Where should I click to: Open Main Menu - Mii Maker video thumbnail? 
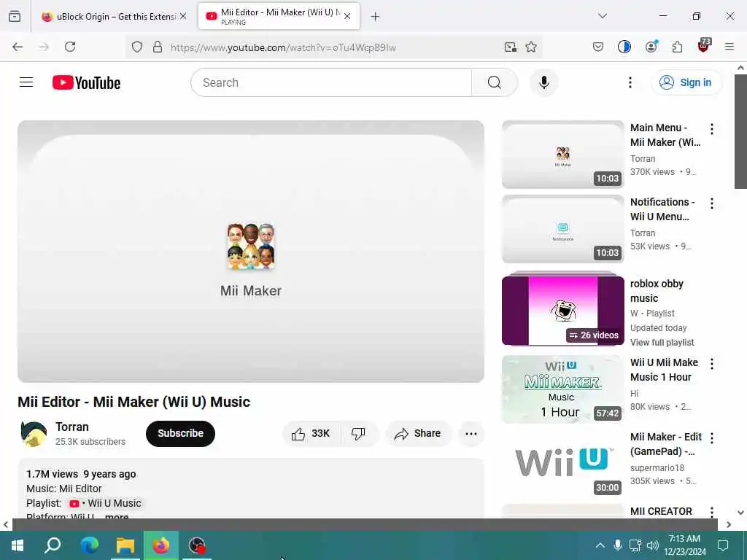562,155
